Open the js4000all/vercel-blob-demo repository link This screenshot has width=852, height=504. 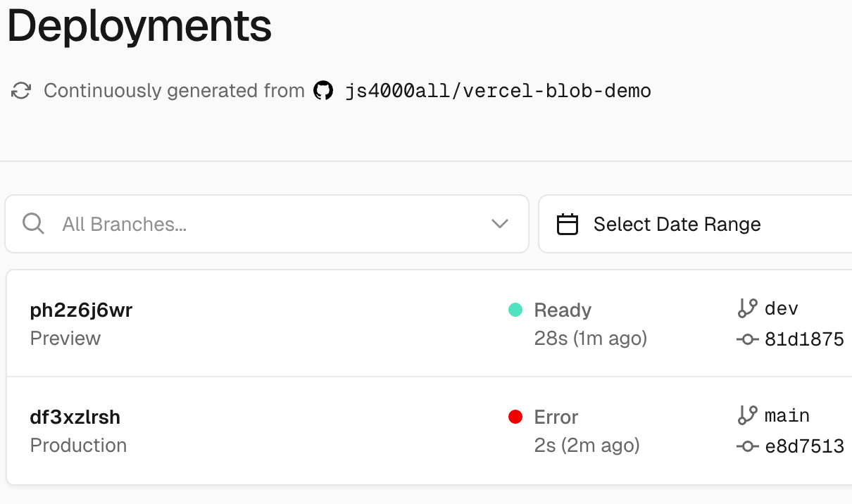[498, 91]
